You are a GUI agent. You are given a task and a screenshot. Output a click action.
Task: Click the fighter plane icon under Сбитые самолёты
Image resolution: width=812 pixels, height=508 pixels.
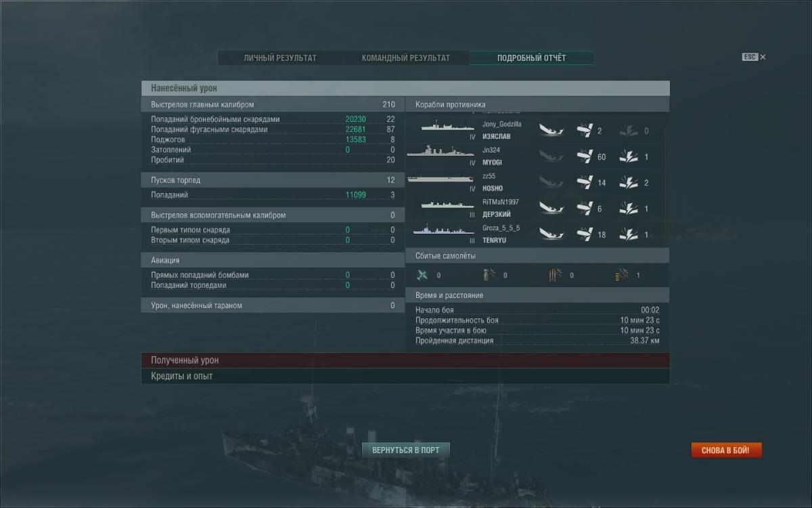423,275
